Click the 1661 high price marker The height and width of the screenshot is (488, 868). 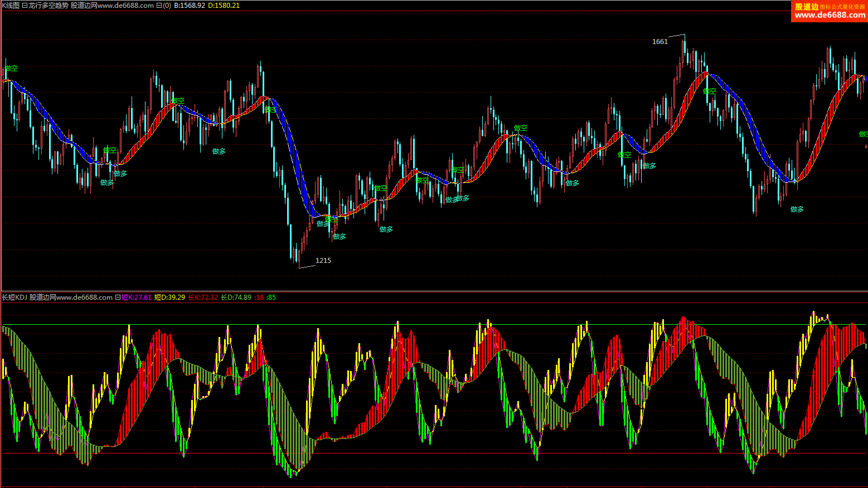pyautogui.click(x=660, y=42)
